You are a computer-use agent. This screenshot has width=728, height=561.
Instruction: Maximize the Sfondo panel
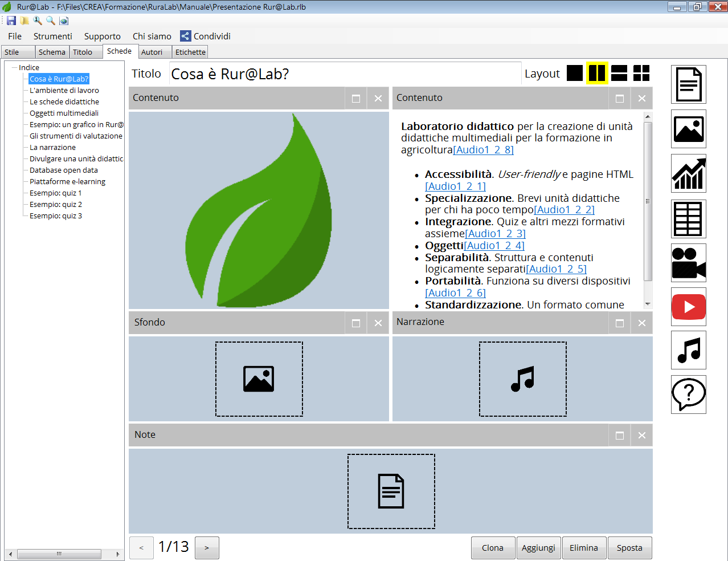click(x=356, y=323)
